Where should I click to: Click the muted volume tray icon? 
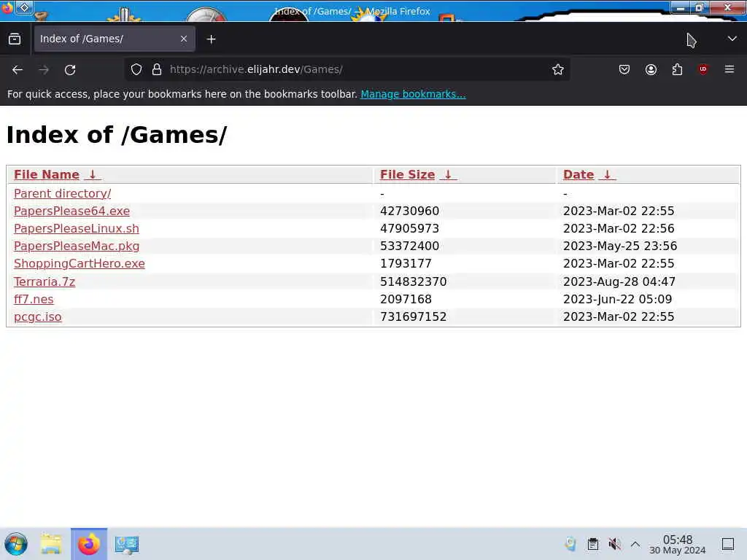(x=614, y=544)
